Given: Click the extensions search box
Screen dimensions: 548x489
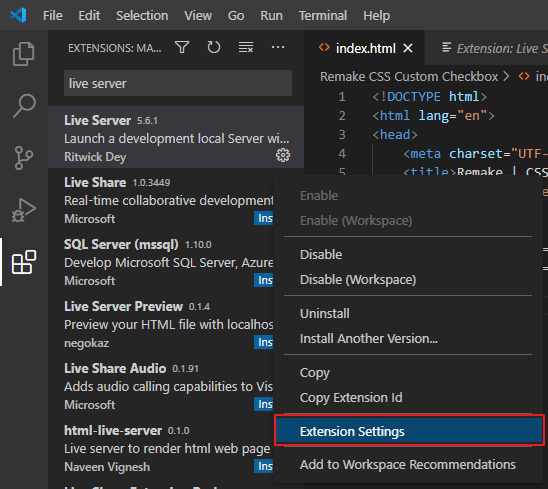Looking at the screenshot, I should tap(178, 83).
